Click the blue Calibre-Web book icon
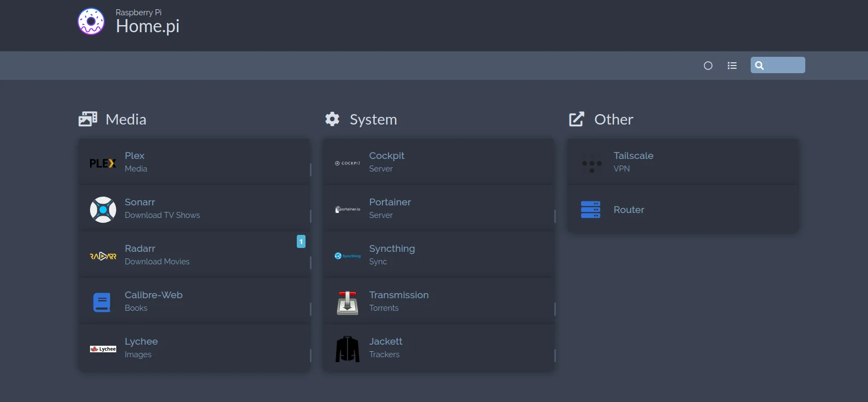 (x=102, y=303)
